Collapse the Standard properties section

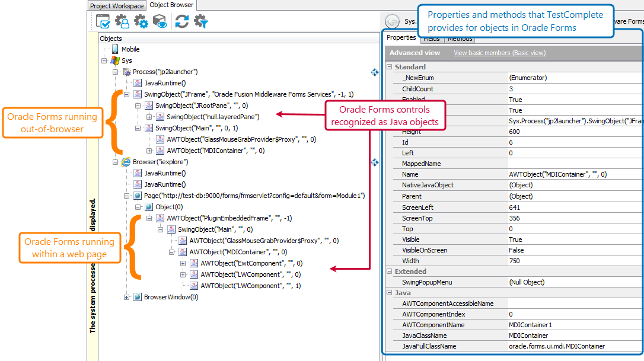point(388,66)
